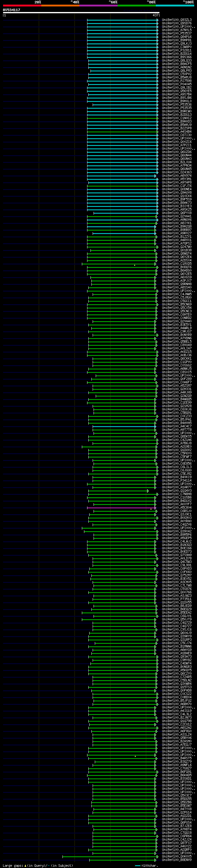
Task: Select hit label UniRef100_Q6PYX8
Action: [176, 213]
